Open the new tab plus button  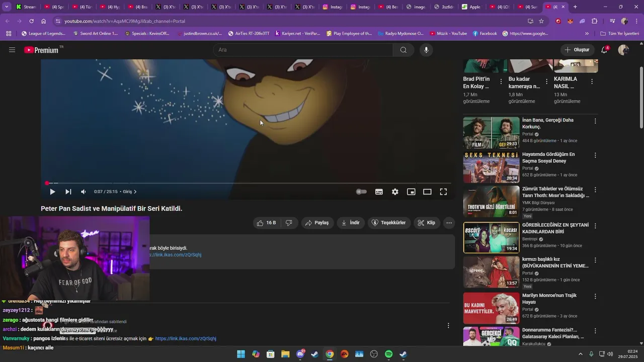(575, 7)
